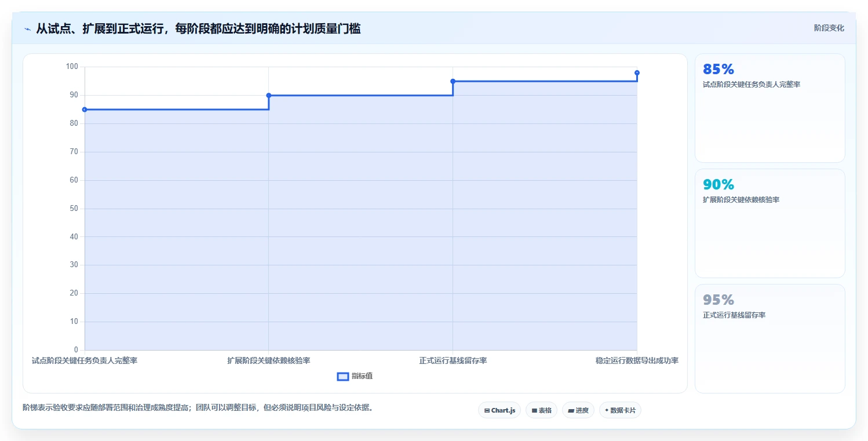Click card label 扩展阶段关键依赖核验率
This screenshot has height=441, width=868.
pos(741,200)
